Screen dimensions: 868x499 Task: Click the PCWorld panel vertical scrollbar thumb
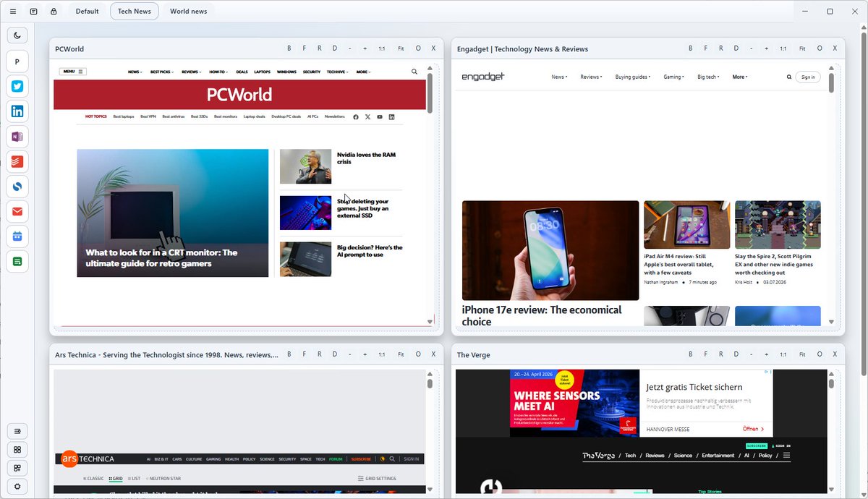430,93
